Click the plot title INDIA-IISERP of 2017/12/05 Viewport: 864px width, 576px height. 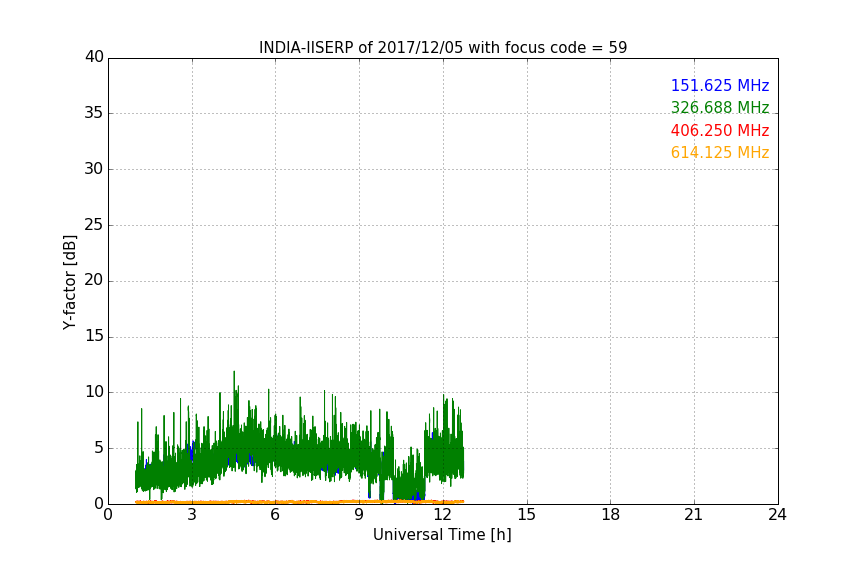pyautogui.click(x=442, y=48)
